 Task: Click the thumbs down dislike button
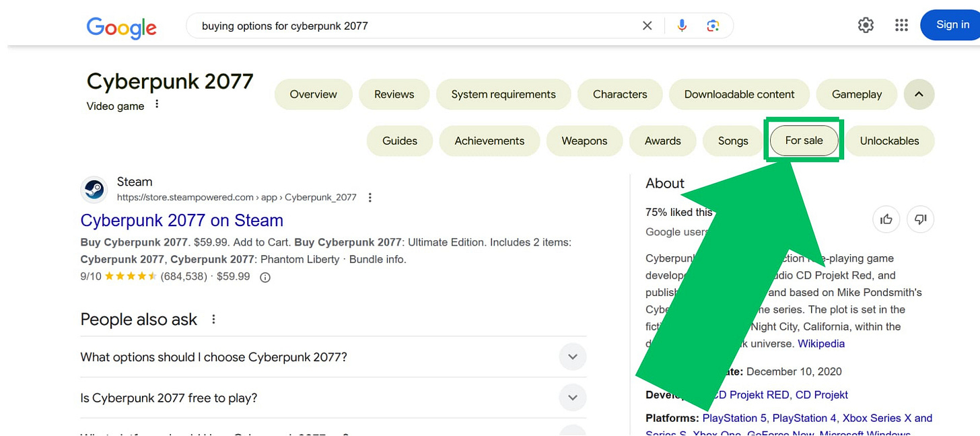pyautogui.click(x=921, y=219)
